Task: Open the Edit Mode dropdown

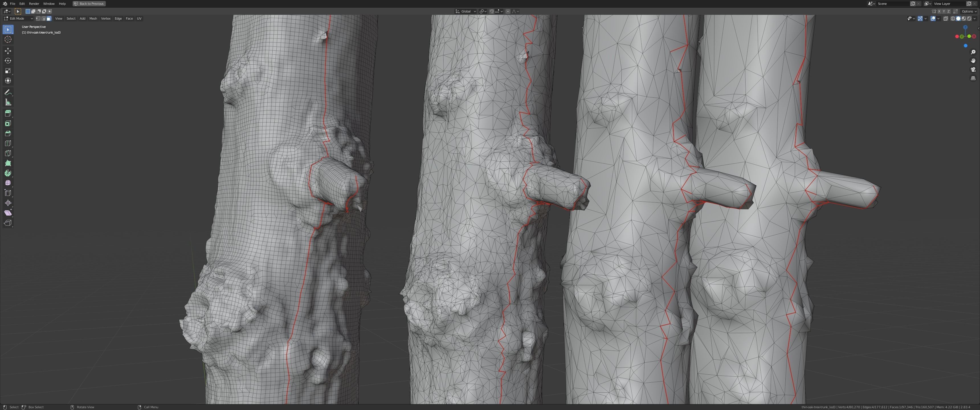Action: click(18, 18)
